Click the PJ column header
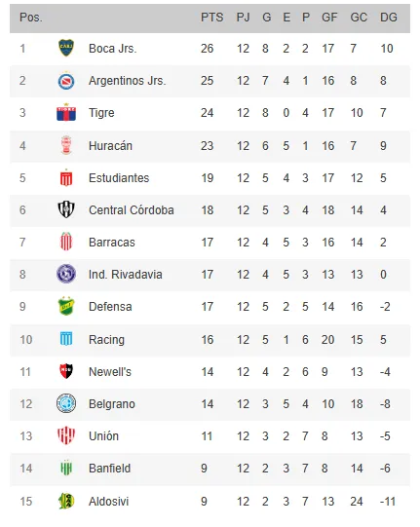The width and height of the screenshot is (420, 527). (x=243, y=18)
